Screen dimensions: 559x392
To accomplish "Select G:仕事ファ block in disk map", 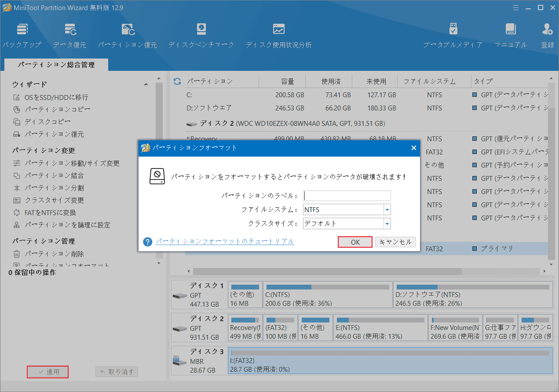I will [x=501, y=327].
